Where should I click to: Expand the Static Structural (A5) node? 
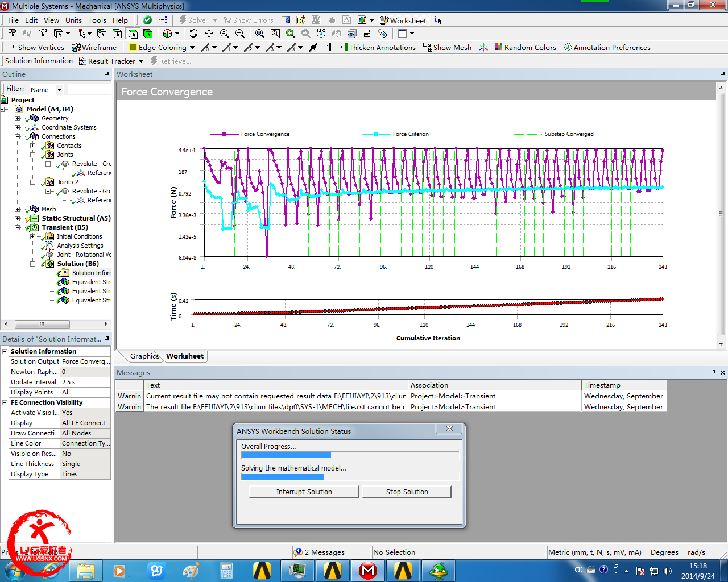pos(17,218)
